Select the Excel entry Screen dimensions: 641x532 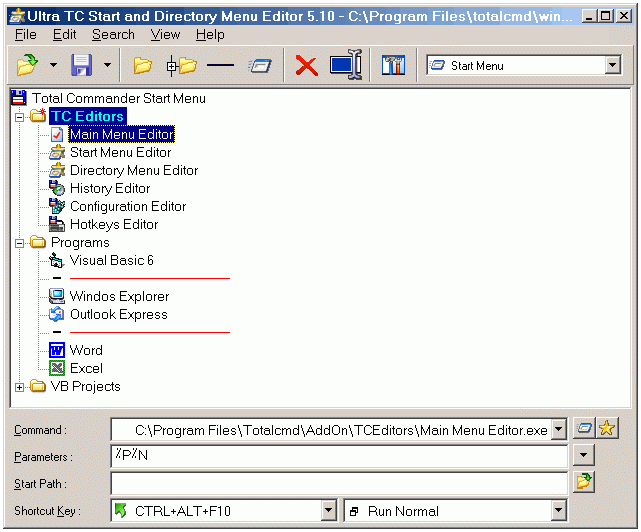(86, 368)
